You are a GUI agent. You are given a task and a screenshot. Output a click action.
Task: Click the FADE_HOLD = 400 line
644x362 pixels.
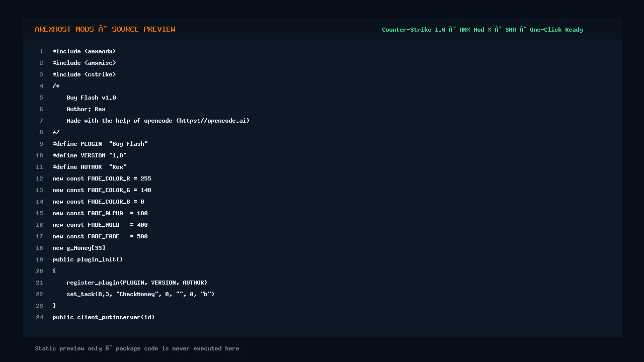tap(100, 225)
